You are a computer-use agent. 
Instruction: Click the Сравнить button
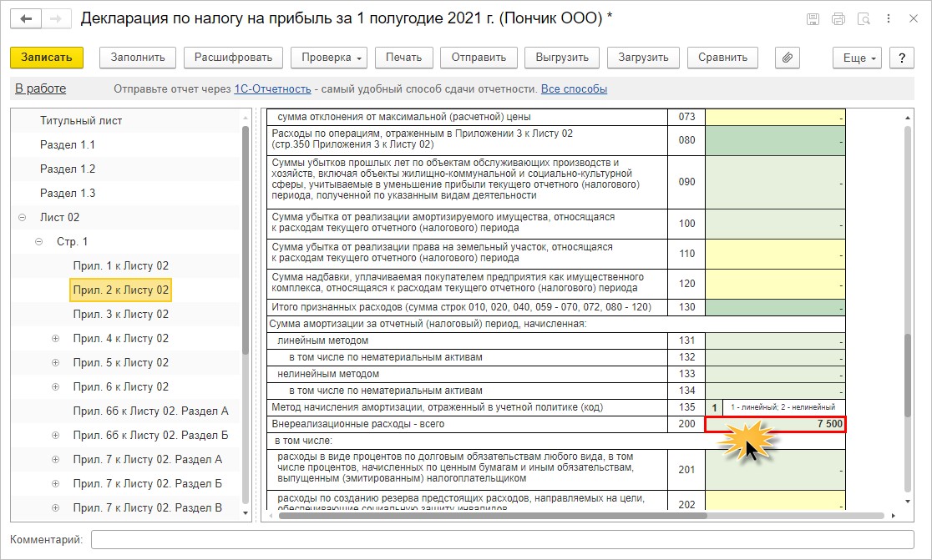722,58
